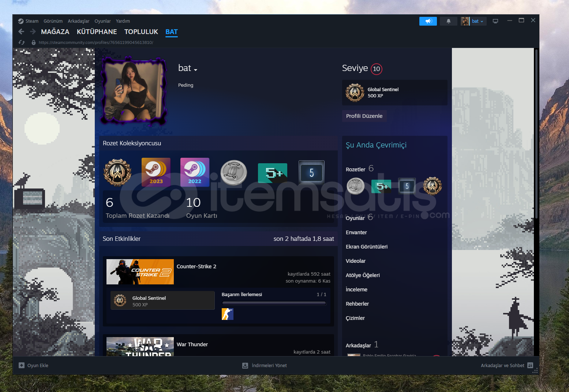569x392 pixels.
Task: Open the Steam menu
Action: (x=32, y=21)
